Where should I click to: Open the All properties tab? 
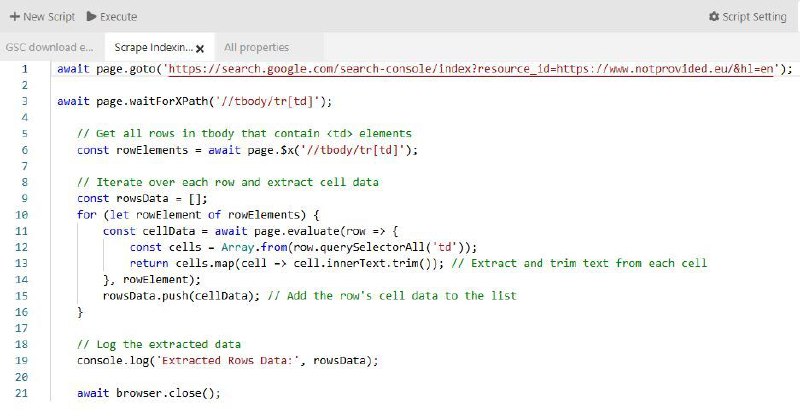coord(256,47)
